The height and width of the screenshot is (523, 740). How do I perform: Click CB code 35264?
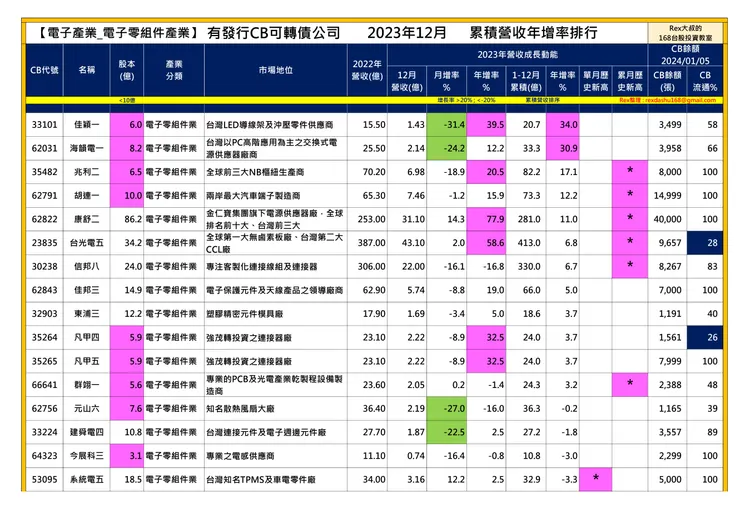[x=44, y=337]
